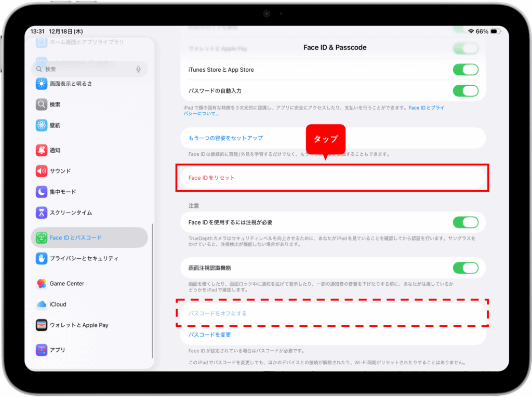Open the iCloud cloud icon

click(42, 305)
